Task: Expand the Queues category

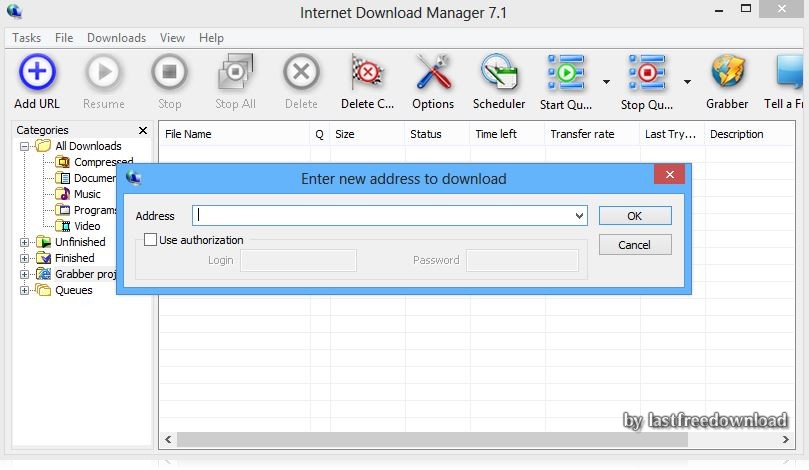Action: [x=24, y=290]
